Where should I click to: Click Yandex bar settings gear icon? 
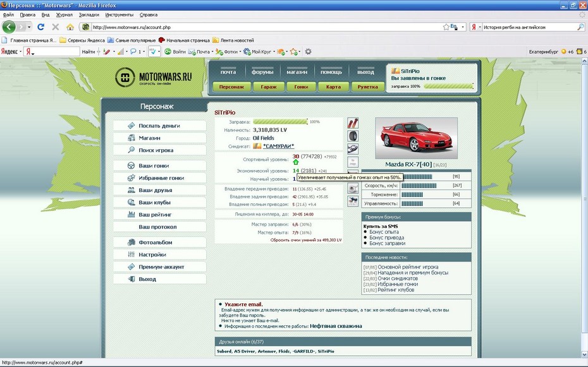(x=308, y=52)
